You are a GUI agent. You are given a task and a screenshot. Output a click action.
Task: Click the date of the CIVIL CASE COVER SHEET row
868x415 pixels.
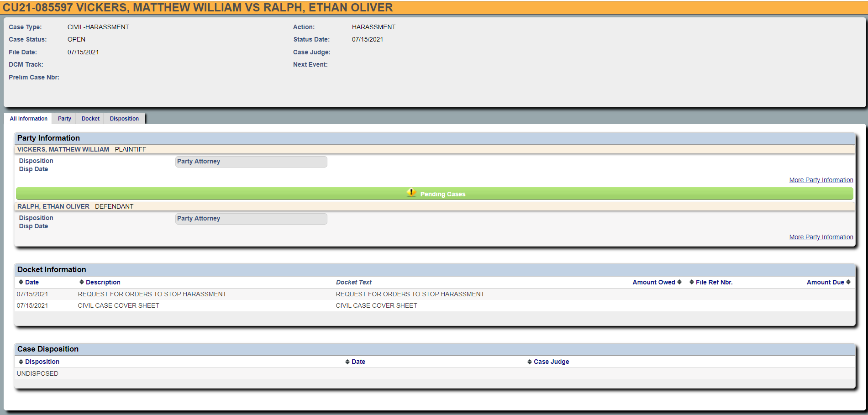32,305
